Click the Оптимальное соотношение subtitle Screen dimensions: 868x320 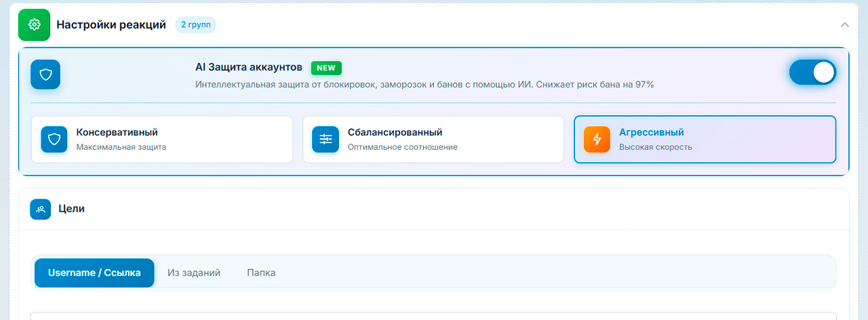point(403,146)
